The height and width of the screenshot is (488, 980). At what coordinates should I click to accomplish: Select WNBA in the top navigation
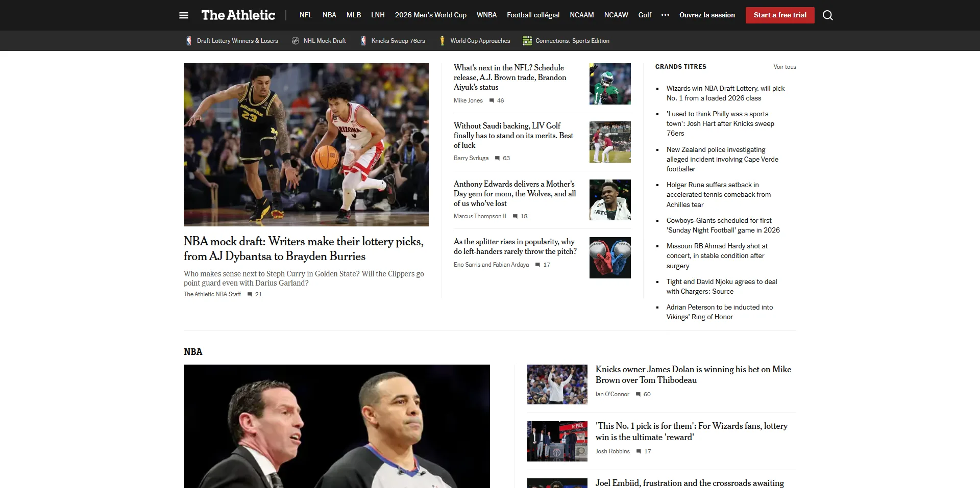[x=486, y=15]
